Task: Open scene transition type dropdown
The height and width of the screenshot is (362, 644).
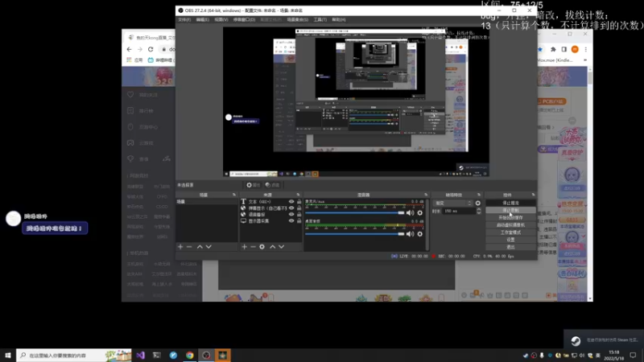Action: (x=453, y=204)
